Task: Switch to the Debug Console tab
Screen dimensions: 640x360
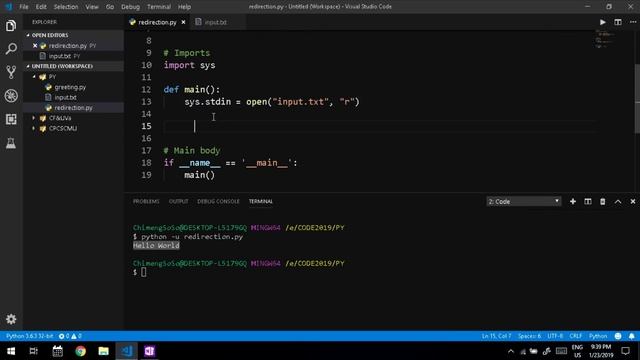Action: pos(218,202)
